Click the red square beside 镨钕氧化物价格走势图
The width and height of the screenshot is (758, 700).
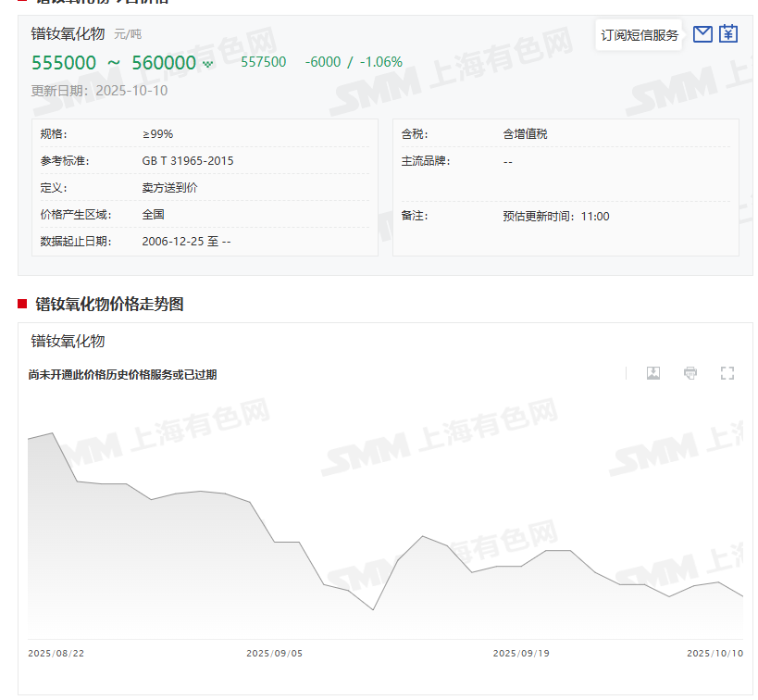click(22, 304)
